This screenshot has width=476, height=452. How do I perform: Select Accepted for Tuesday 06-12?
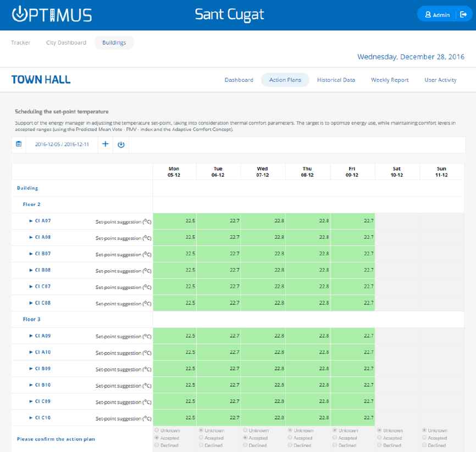coord(202,438)
